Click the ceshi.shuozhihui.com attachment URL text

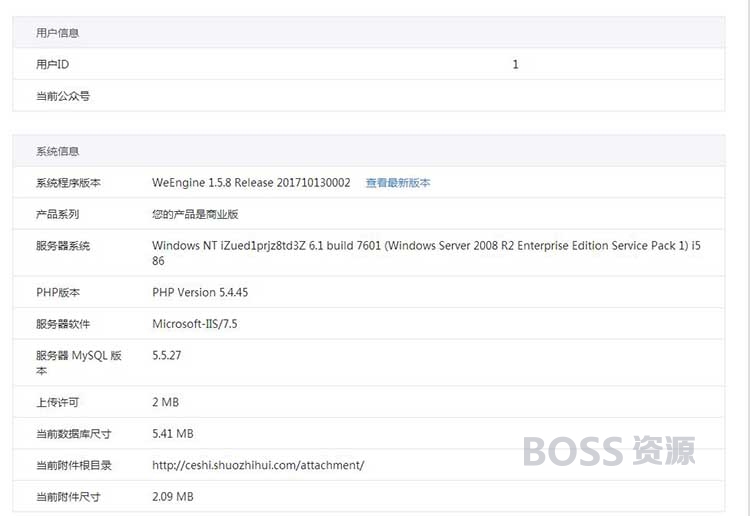(258, 465)
